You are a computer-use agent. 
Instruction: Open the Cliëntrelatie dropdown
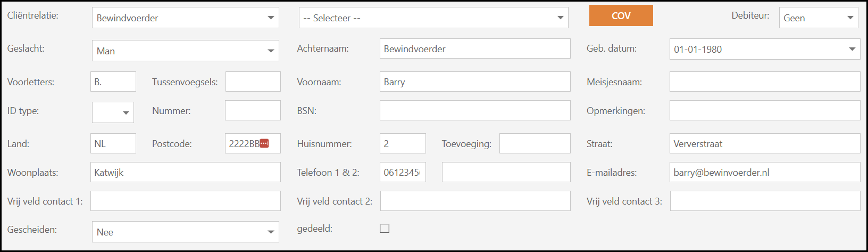(185, 18)
